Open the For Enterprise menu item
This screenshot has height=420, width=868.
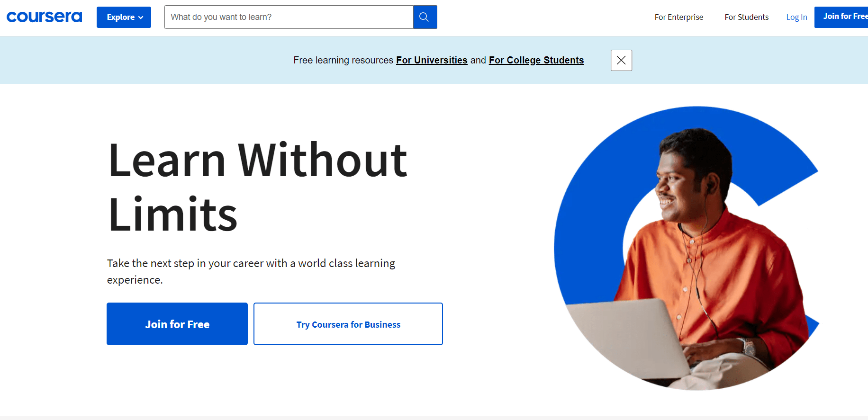pyautogui.click(x=678, y=17)
